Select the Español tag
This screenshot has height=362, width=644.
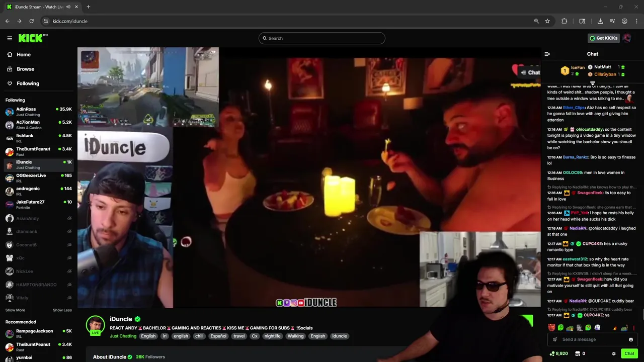218,336
